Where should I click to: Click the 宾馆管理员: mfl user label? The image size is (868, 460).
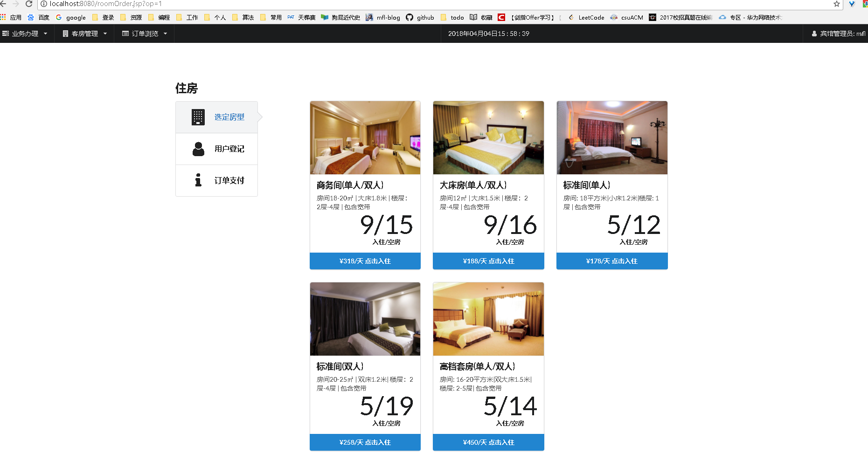(838, 34)
